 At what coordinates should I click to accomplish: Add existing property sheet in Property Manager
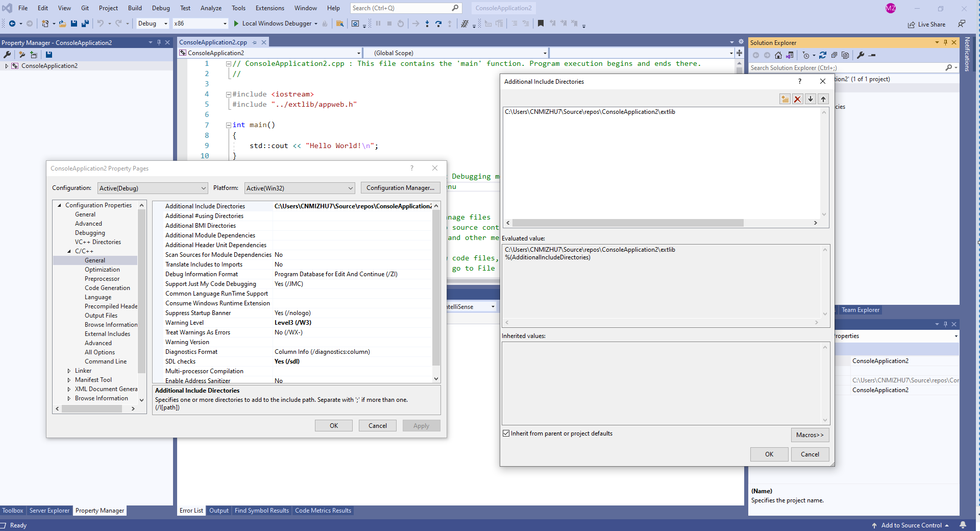tap(34, 55)
